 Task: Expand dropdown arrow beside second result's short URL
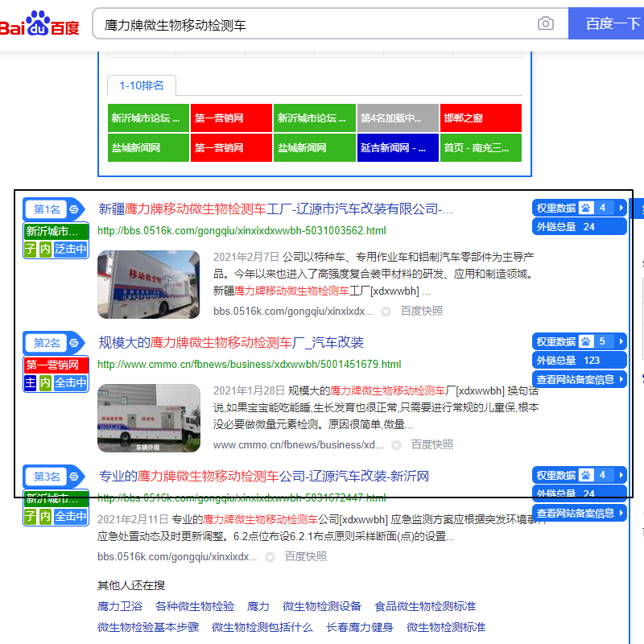(396, 445)
